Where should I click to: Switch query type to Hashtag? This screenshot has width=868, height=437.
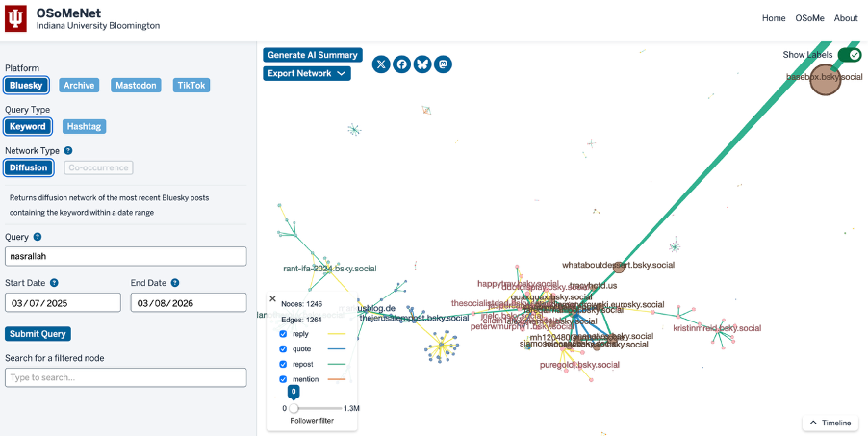point(84,126)
